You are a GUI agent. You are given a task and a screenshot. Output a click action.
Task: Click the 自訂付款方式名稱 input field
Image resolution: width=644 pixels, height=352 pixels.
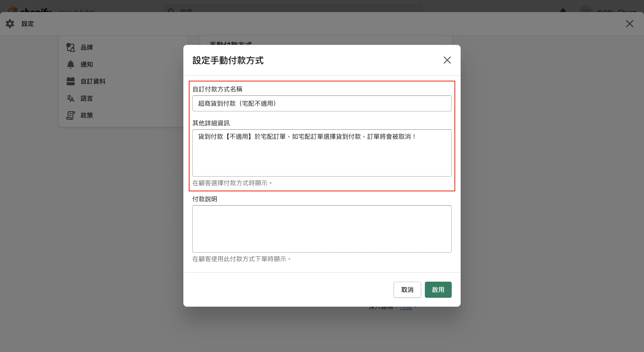322,103
